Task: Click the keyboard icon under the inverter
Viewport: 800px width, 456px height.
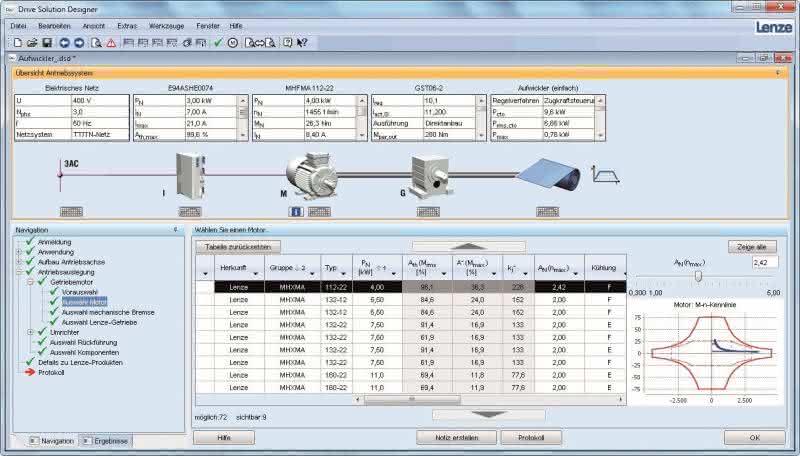Action: click(x=190, y=212)
